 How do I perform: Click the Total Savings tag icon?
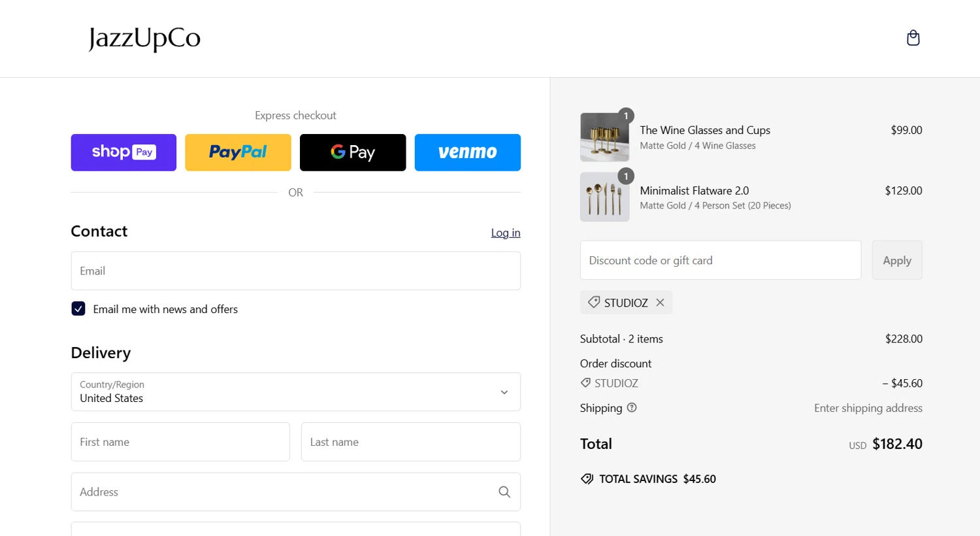587,479
